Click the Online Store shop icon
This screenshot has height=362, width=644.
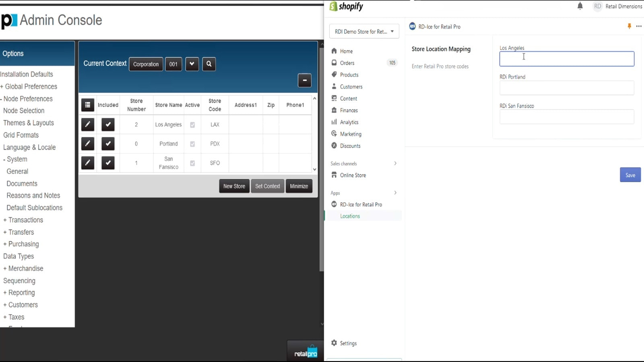point(334,175)
